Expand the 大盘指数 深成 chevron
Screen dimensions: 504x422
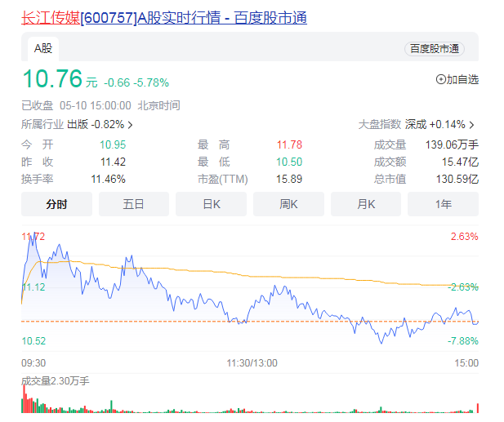click(471, 125)
